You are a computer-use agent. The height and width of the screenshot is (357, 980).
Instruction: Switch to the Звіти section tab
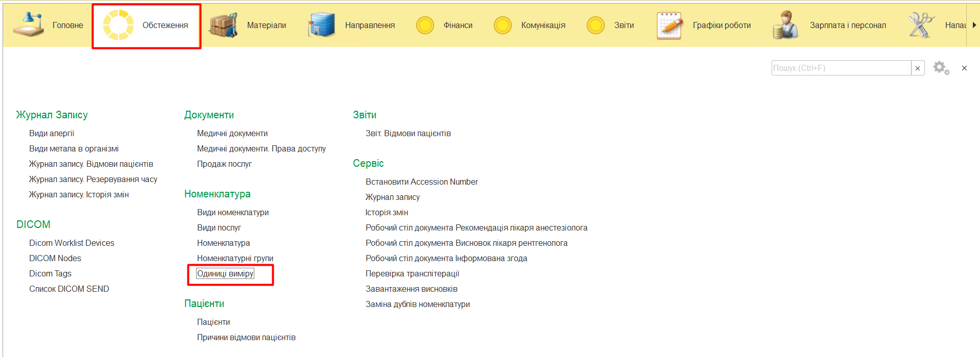point(624,25)
